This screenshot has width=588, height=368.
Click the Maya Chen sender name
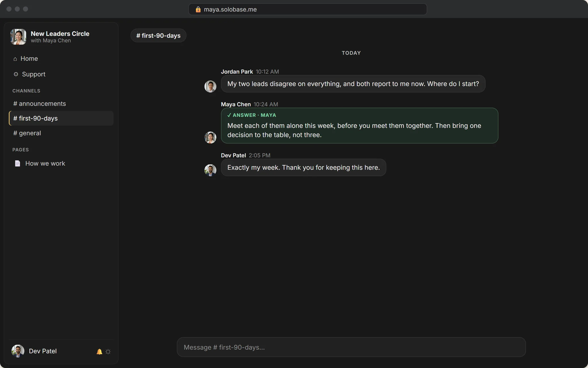pos(236,104)
